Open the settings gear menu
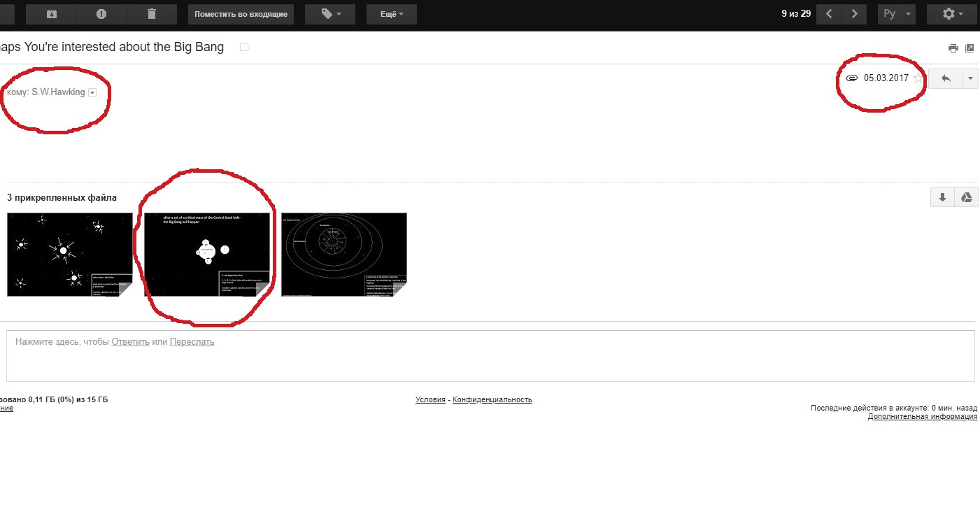Image resolution: width=980 pixels, height=505 pixels. pyautogui.click(x=952, y=14)
